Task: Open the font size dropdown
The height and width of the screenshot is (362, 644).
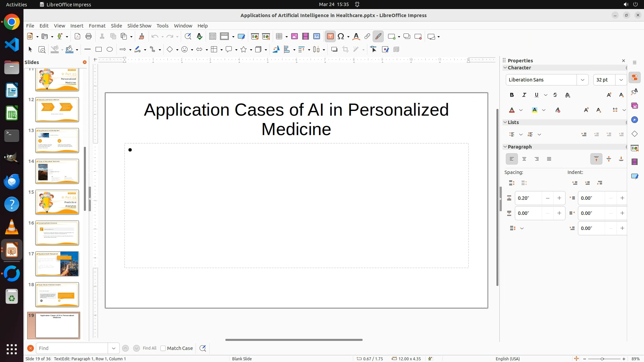Action: point(621,80)
